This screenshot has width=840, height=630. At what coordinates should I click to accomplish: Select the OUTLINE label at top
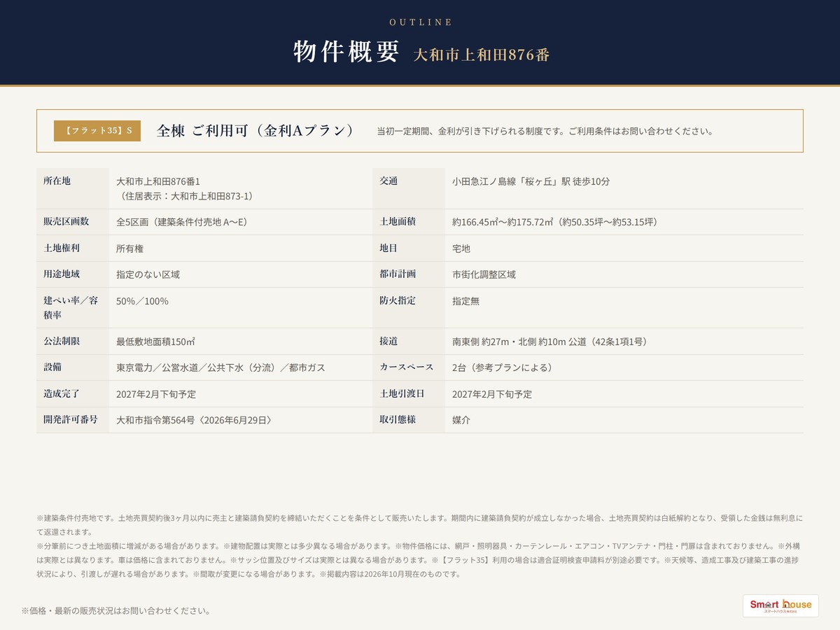(421, 22)
